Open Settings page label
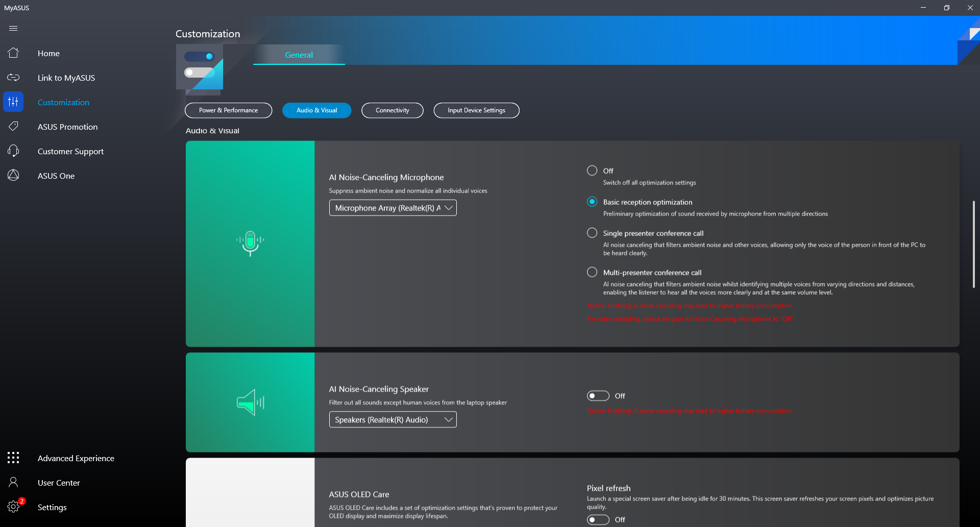The width and height of the screenshot is (980, 527). pos(52,507)
